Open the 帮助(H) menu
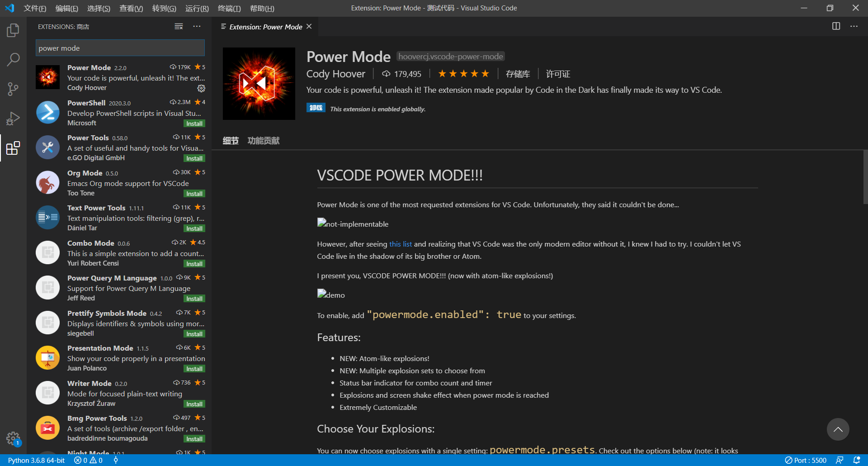 pyautogui.click(x=262, y=8)
